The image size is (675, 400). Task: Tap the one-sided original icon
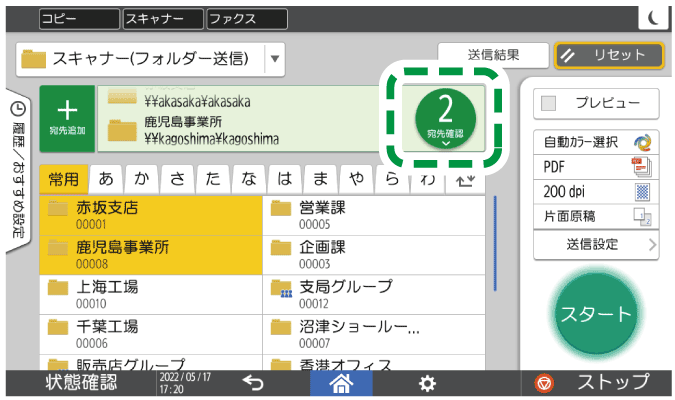point(642,217)
